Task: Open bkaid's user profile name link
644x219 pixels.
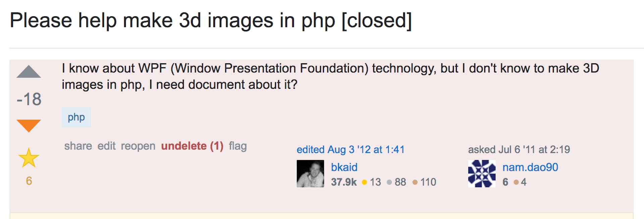Action: click(344, 167)
